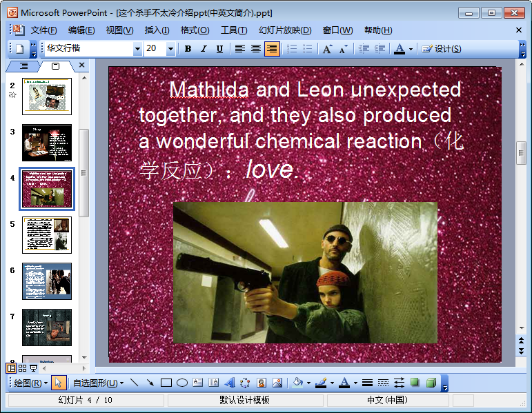Open 自选图形(U) AutoShapes menu
Viewport: 532px width, 413px height.
click(99, 383)
